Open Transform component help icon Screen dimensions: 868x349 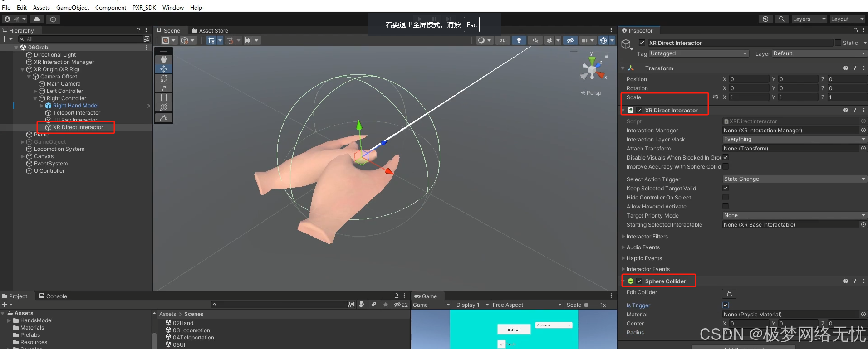coord(846,68)
